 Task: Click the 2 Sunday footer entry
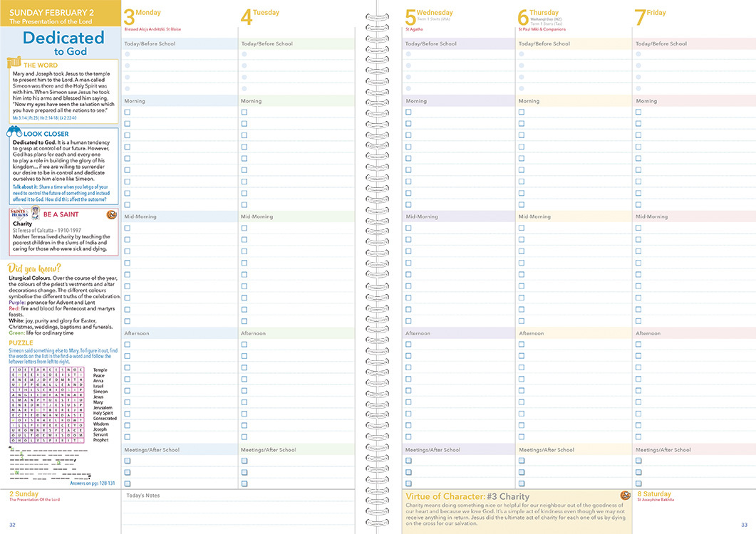click(x=34, y=496)
